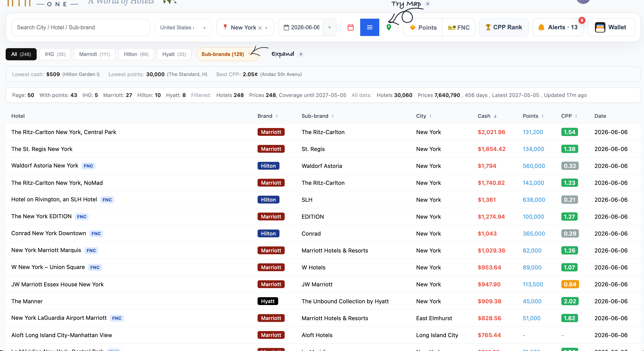The width and height of the screenshot is (644, 351).
Task: Focus the Search City / Hotel field
Action: pos(80,27)
